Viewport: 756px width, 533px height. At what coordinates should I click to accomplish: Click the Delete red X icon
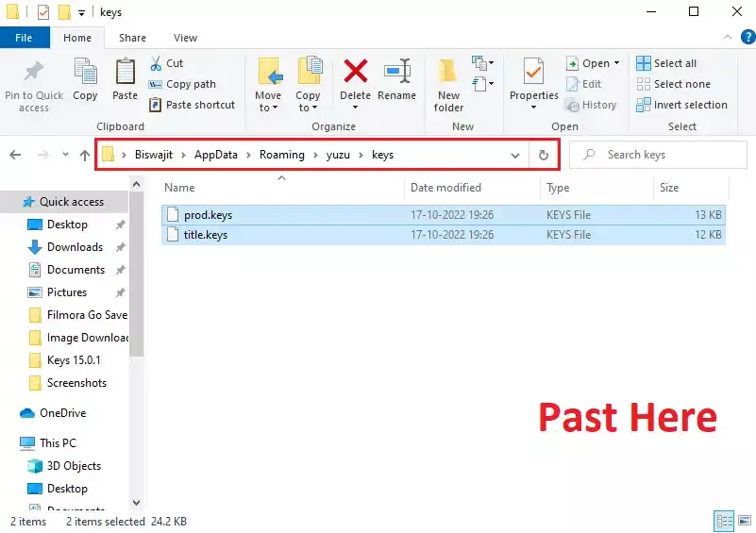click(355, 72)
